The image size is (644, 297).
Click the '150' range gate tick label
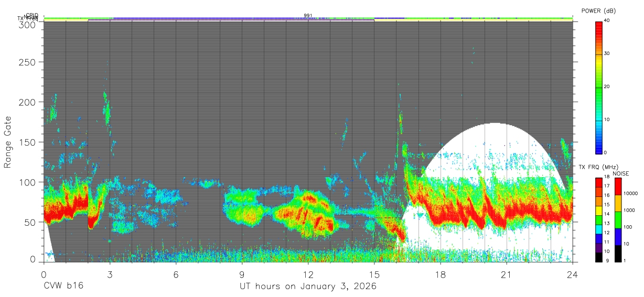click(27, 142)
